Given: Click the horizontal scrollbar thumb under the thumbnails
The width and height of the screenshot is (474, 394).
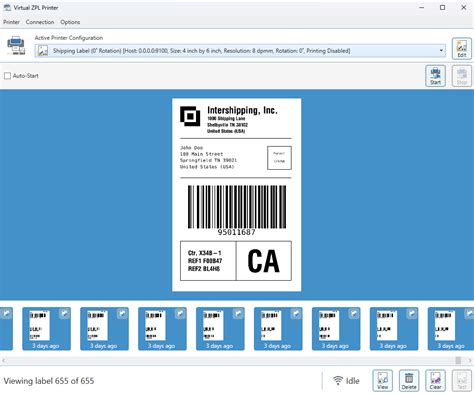Looking at the screenshot, I should coord(458,360).
